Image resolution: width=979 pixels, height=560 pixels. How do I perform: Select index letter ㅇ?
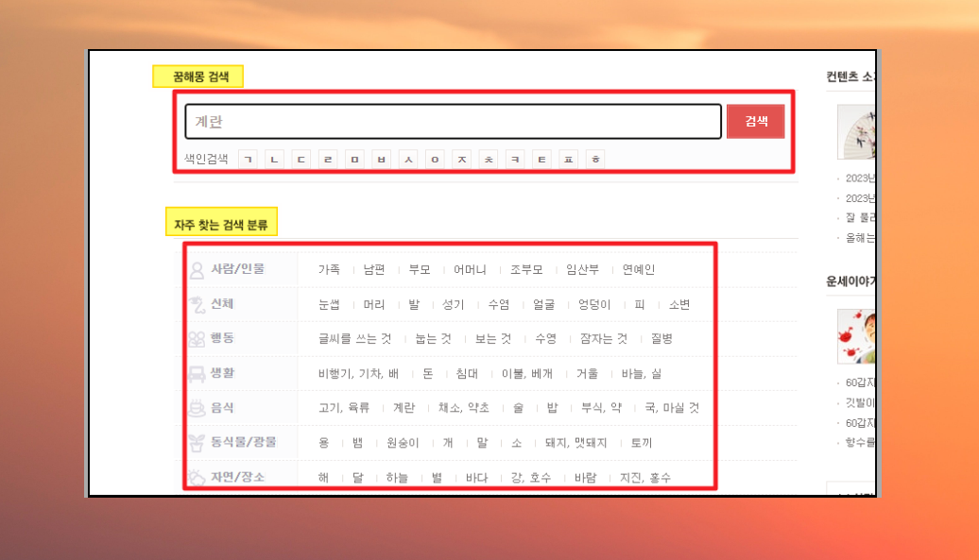pyautogui.click(x=436, y=159)
